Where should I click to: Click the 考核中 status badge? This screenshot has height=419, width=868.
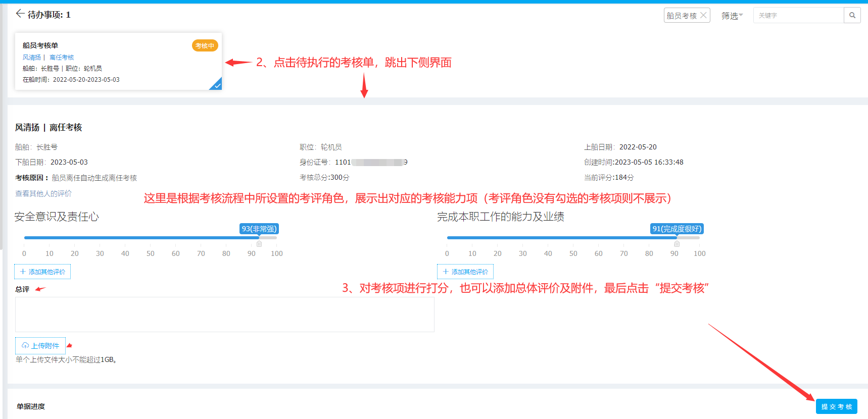click(x=205, y=45)
